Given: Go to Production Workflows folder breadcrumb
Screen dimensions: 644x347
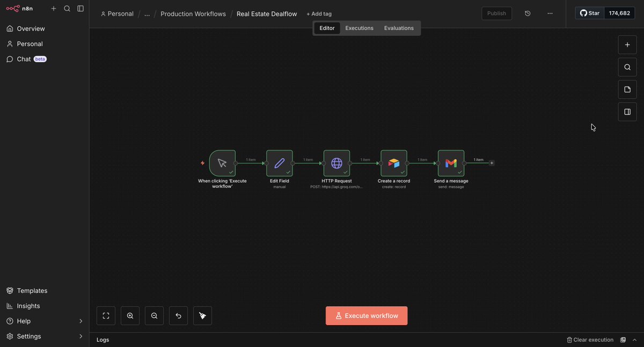Looking at the screenshot, I should click(x=193, y=14).
